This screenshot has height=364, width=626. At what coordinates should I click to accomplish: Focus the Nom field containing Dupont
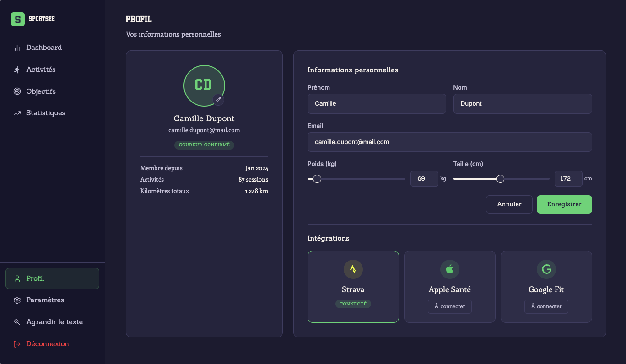click(523, 104)
